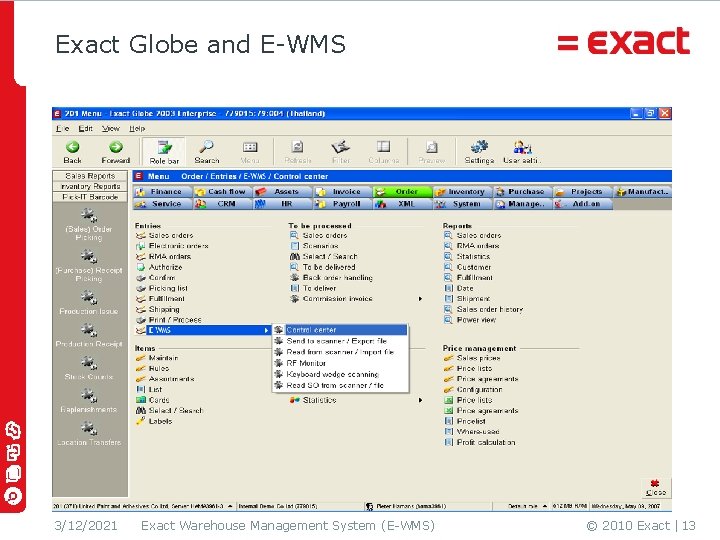Click the Sales Reports sidebar button
The image size is (720, 540).
click(90, 176)
